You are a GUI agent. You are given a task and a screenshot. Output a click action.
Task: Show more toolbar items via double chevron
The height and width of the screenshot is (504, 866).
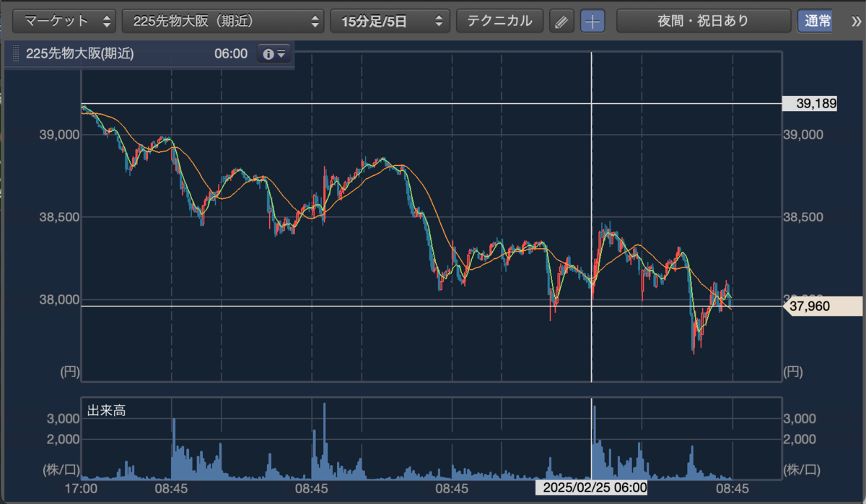click(x=856, y=21)
